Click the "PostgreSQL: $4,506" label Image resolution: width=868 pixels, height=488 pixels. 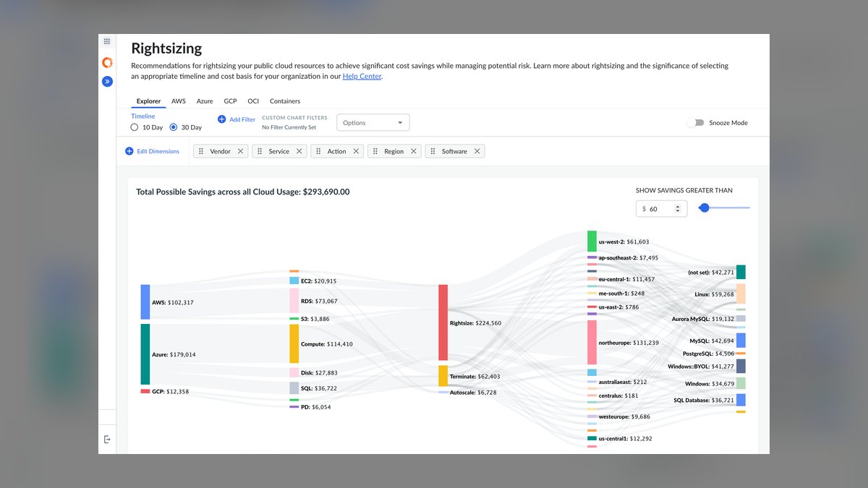[707, 354]
